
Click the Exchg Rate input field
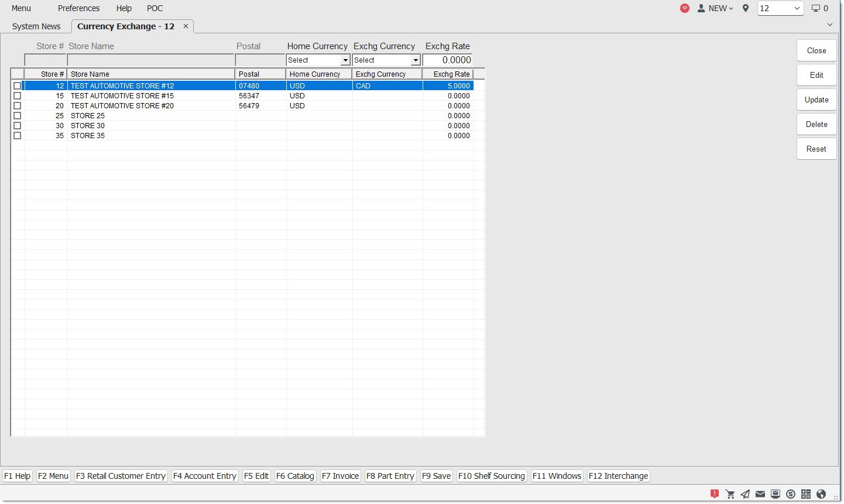(447, 60)
